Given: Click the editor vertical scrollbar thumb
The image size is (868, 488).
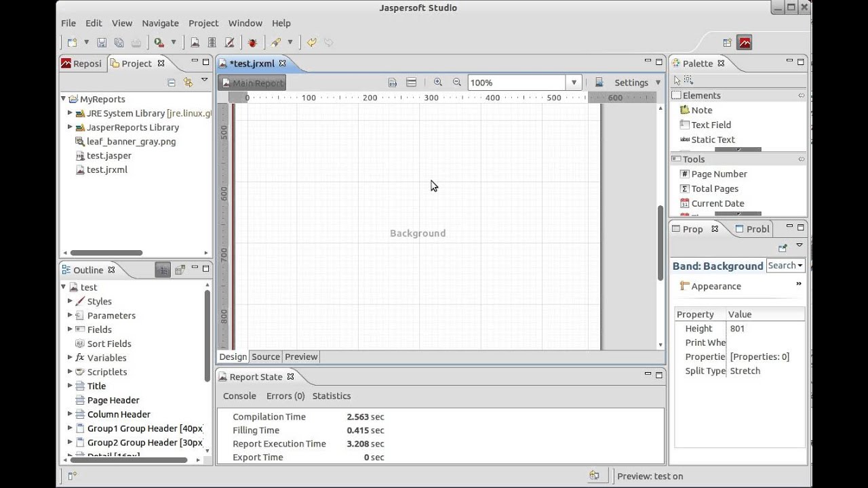Looking at the screenshot, I should point(660,243).
